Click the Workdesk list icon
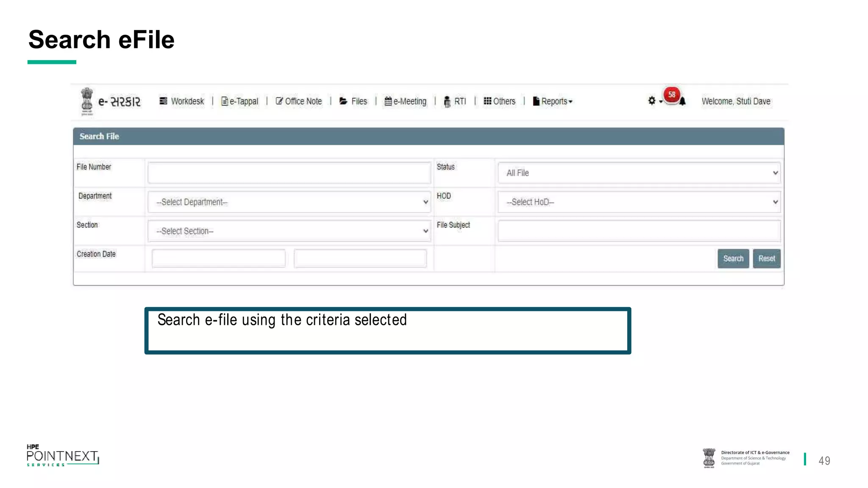 [163, 101]
